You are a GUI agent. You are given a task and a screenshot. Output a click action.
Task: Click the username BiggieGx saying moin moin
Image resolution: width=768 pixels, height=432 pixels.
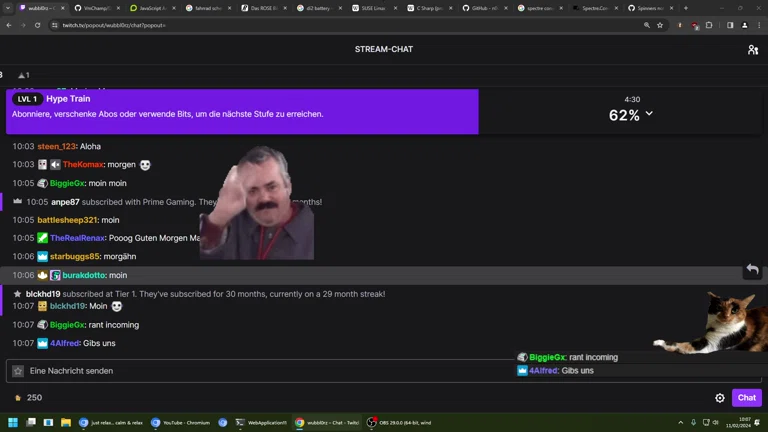click(x=67, y=183)
